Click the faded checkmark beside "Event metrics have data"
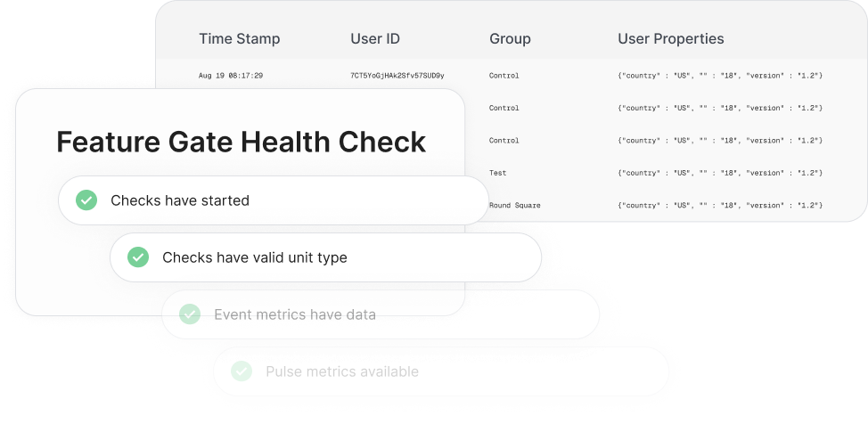This screenshot has width=868, height=432. pyautogui.click(x=190, y=314)
